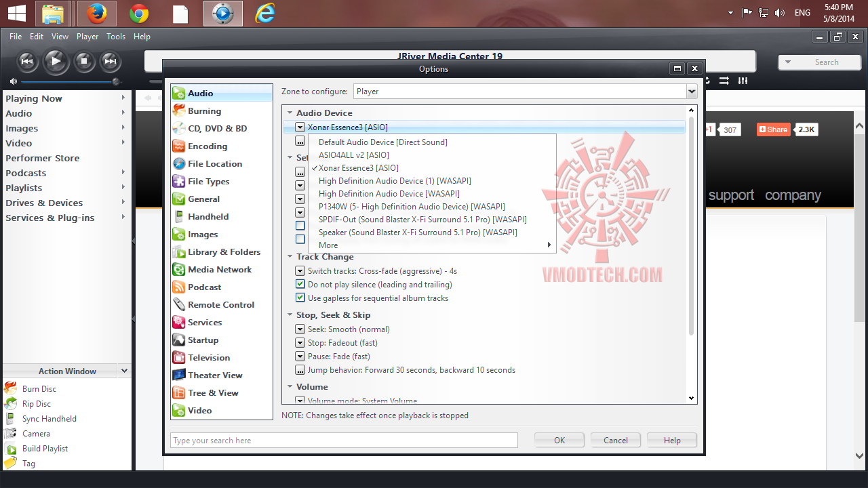868x488 pixels.
Task: Open the Switch tracks cross-fade dropdown
Action: pos(300,270)
